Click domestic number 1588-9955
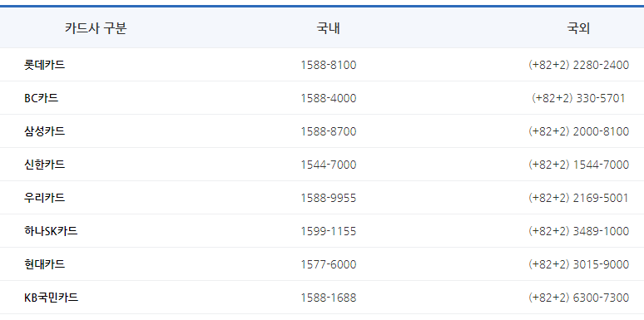Image resolution: width=644 pixels, height=320 pixels. (329, 198)
